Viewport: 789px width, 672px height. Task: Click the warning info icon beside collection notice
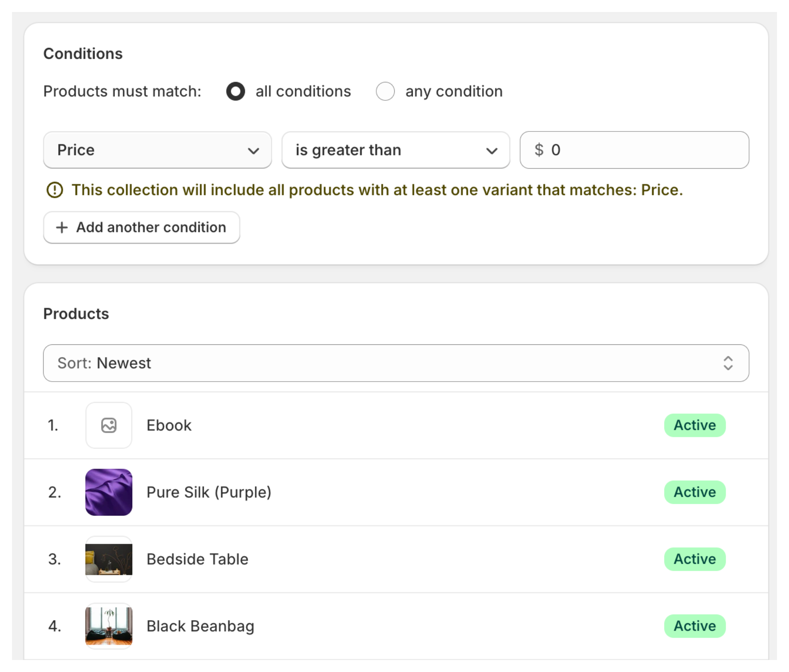[x=55, y=190]
